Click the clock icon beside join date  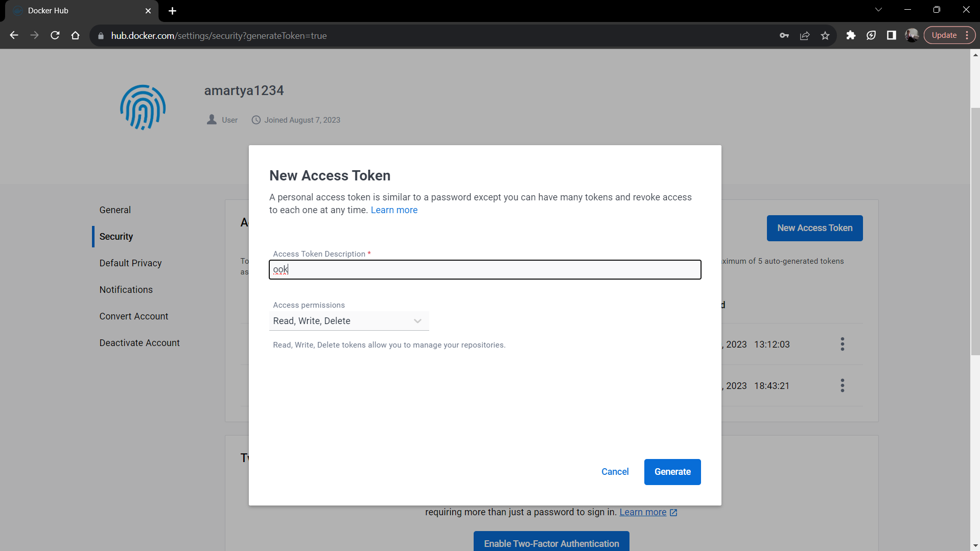tap(256, 120)
